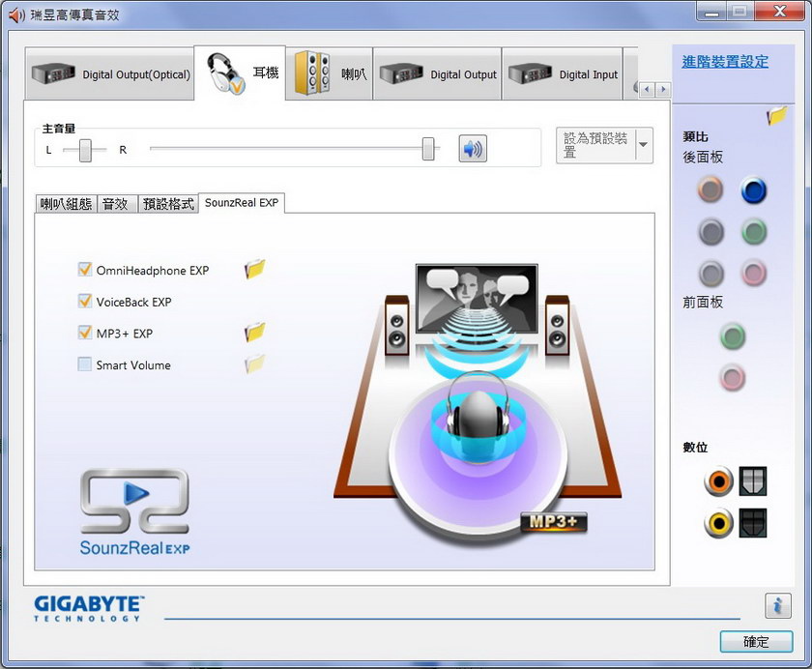Image resolution: width=812 pixels, height=669 pixels.
Task: Click the blue rear panel analog jack
Action: pos(753,190)
